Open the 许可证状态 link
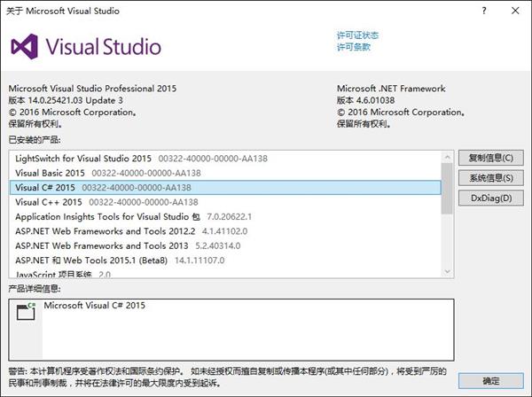 [357, 35]
